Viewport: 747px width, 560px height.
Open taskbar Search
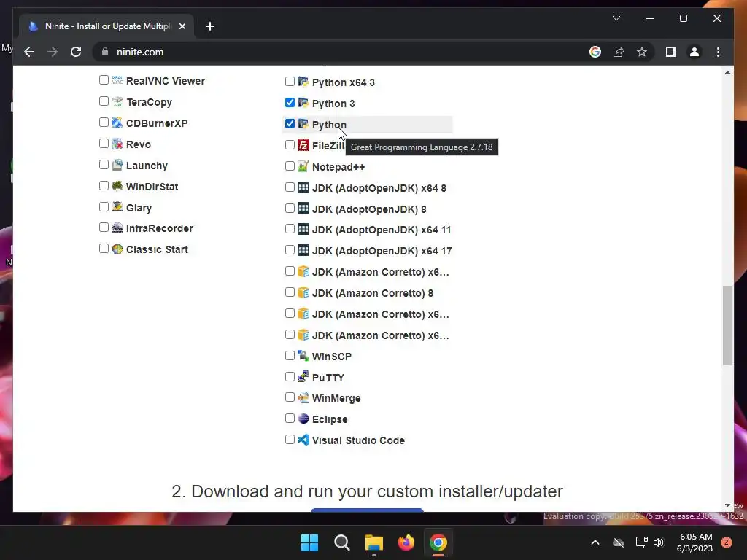click(x=341, y=542)
